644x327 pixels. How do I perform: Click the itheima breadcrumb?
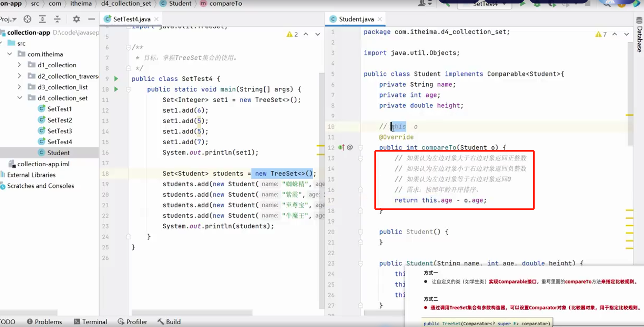pos(81,4)
